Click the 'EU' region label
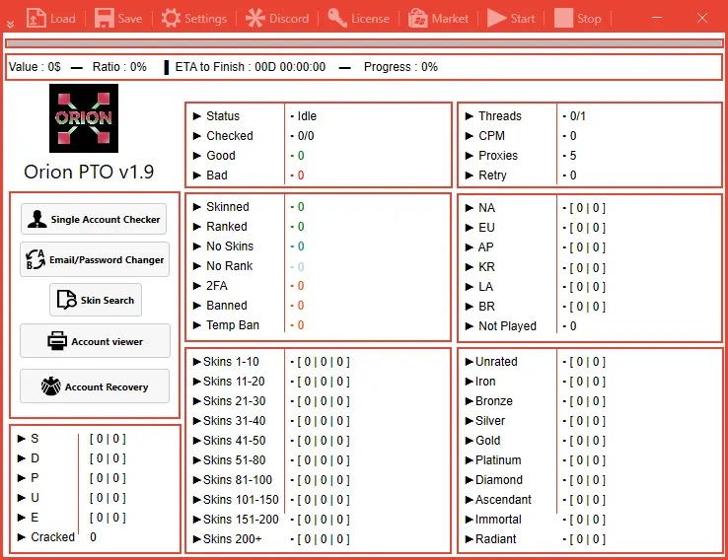 [486, 228]
